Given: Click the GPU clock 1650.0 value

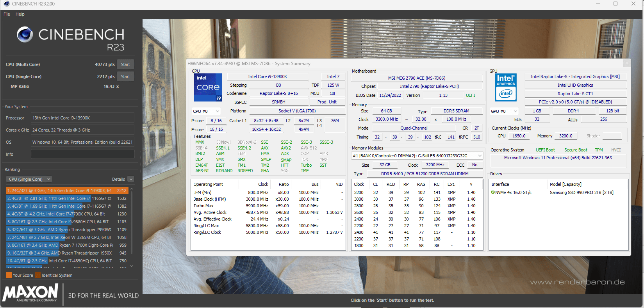Looking at the screenshot, I should coord(519,136).
